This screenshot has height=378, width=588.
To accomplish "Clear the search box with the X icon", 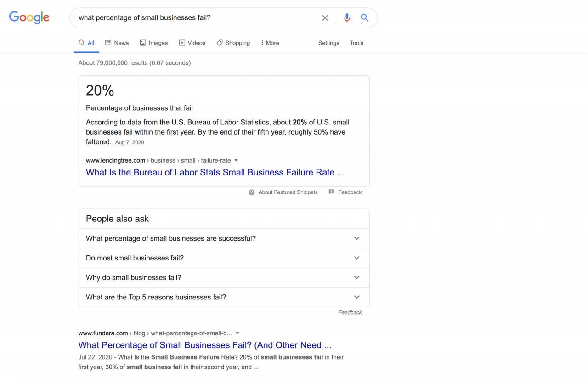I will [x=325, y=18].
